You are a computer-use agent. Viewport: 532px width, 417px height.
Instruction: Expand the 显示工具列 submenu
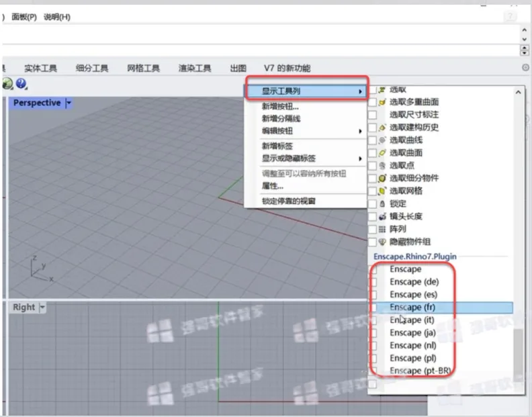click(x=306, y=91)
